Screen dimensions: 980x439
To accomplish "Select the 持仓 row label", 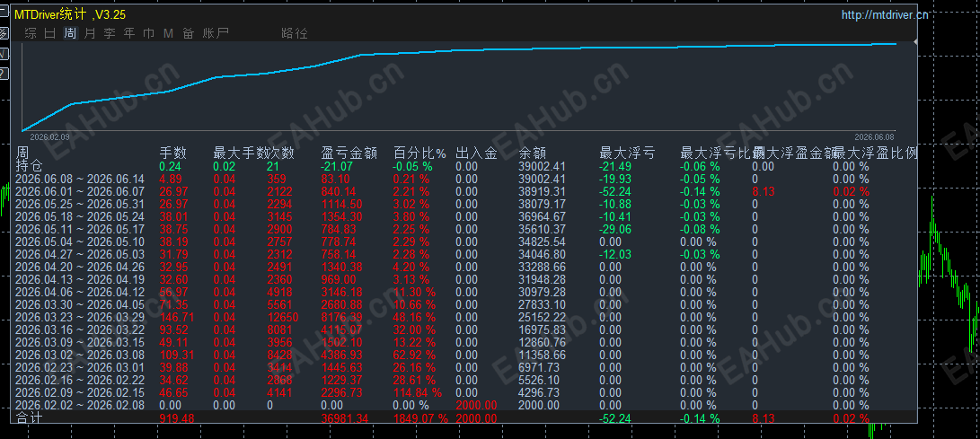I will pos(29,166).
